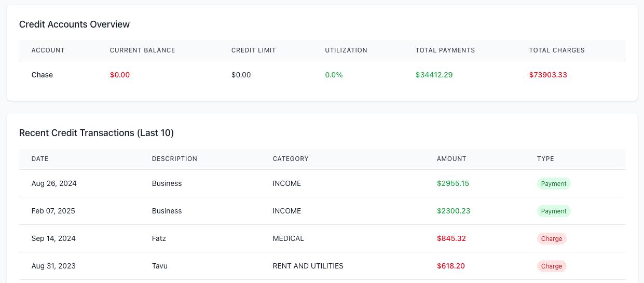Click the Payment badge for Aug 26, 2024

coord(553,184)
